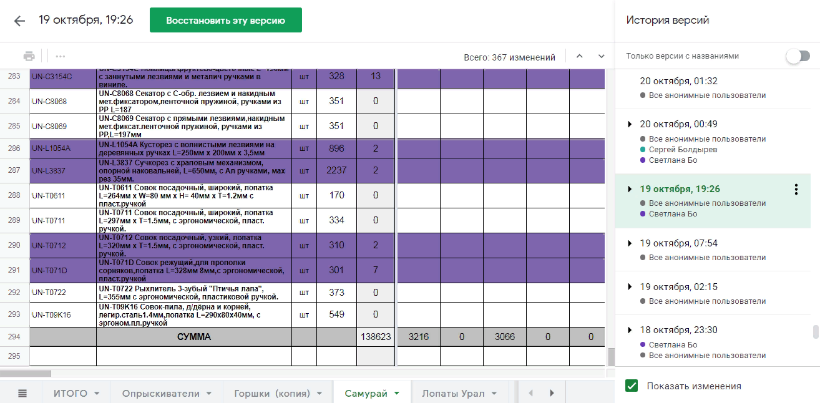Jump to next change with down chevron
The width and height of the screenshot is (820, 403).
pos(600,56)
